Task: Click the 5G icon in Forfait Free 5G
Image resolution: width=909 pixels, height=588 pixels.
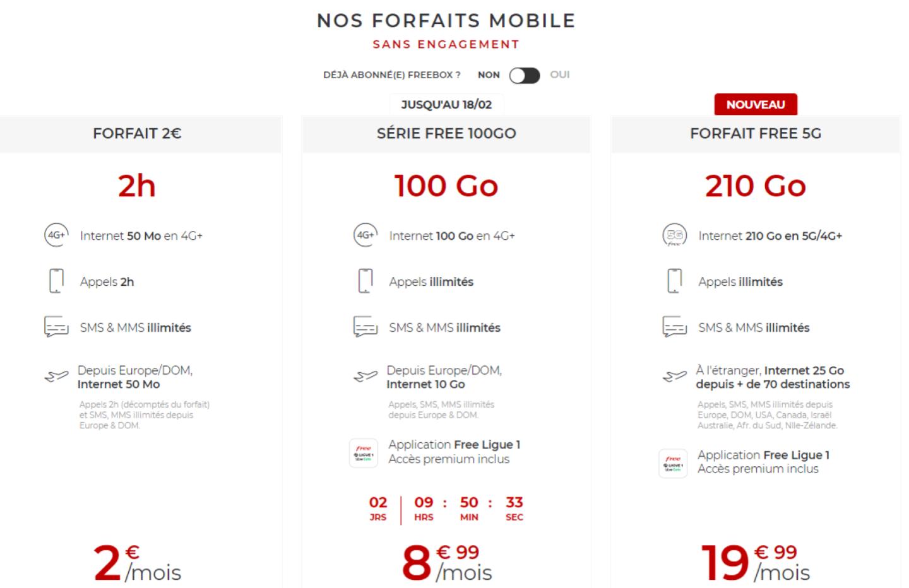Action: point(674,235)
